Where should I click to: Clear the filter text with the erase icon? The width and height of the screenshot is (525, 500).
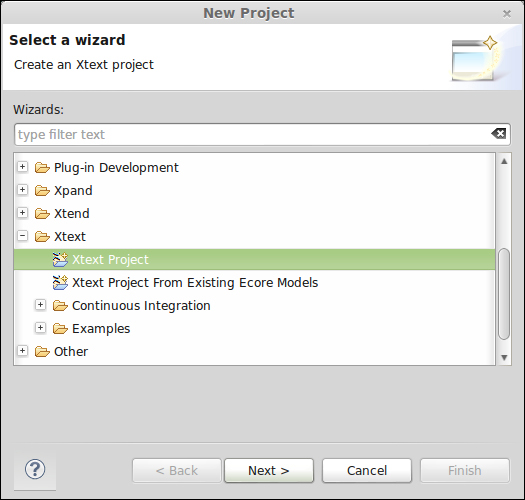pyautogui.click(x=499, y=134)
